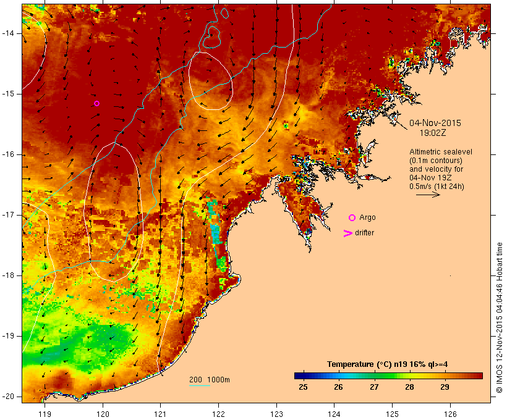This screenshot has width=507, height=420.
Task: Click the 29 colorbar tick label
Action: click(x=445, y=387)
